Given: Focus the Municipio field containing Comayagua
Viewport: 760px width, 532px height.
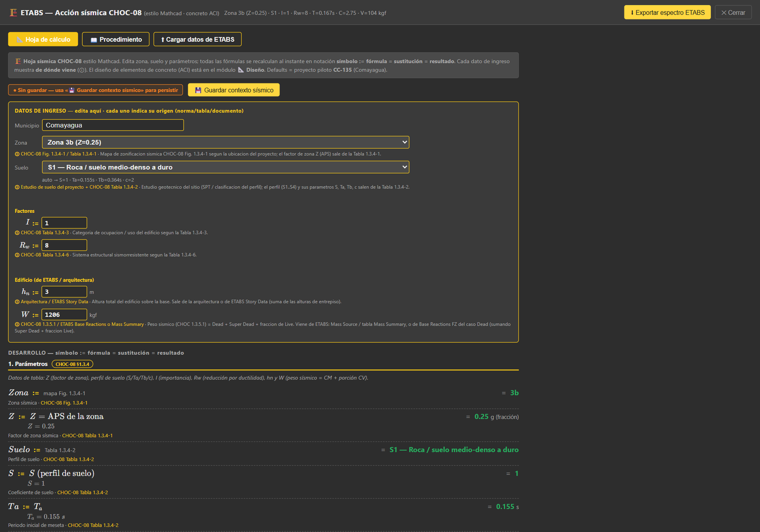Looking at the screenshot, I should (x=113, y=125).
